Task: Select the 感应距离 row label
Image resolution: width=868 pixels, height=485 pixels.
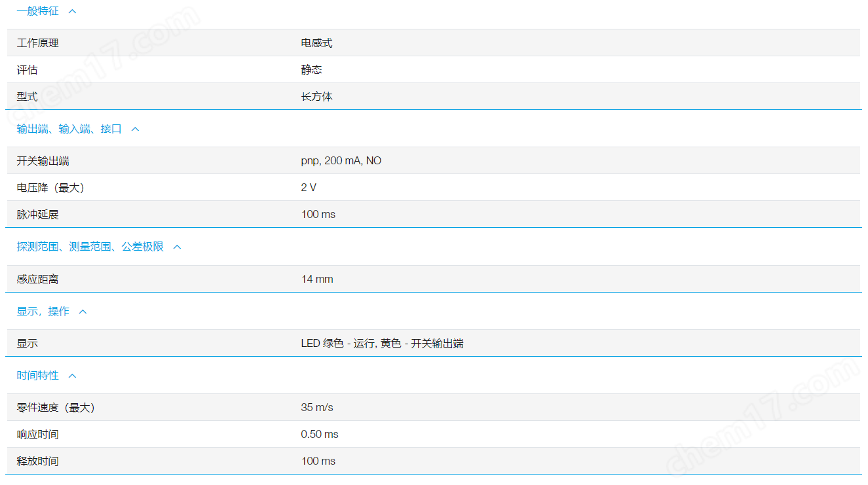Action: (x=38, y=279)
